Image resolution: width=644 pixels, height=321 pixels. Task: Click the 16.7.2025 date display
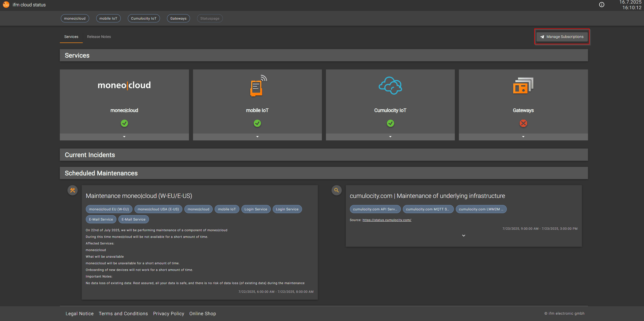point(630,2)
